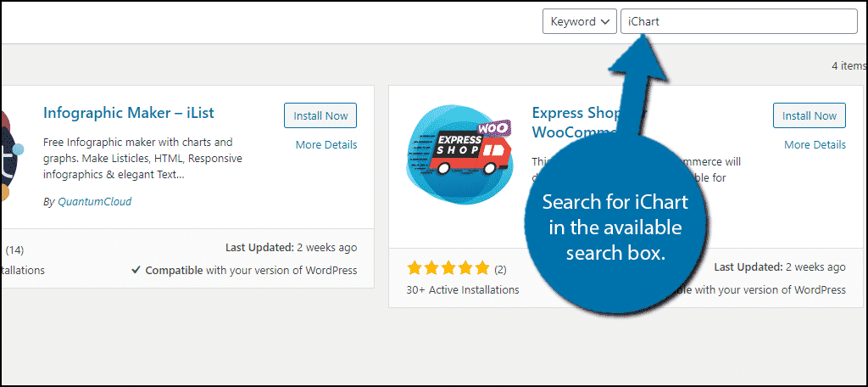Install the Infographic Maker – iList plugin
This screenshot has height=387, width=868.
pyautogui.click(x=320, y=116)
